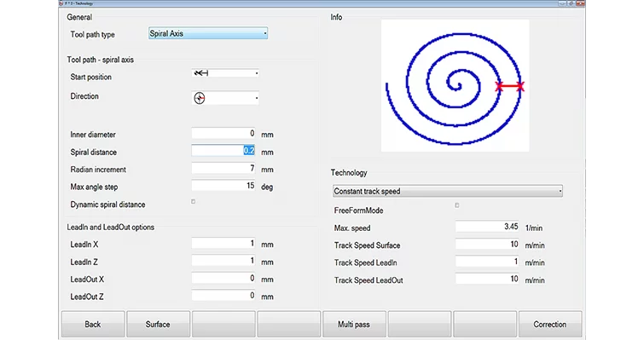Select the Max. speed input field
644x340 pixels.
tap(487, 227)
